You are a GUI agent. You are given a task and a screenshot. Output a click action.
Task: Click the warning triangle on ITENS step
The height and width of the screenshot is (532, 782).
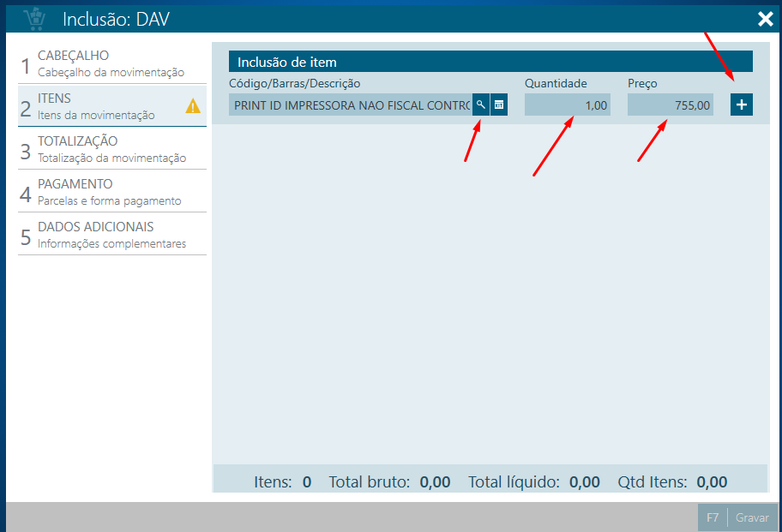click(x=193, y=105)
